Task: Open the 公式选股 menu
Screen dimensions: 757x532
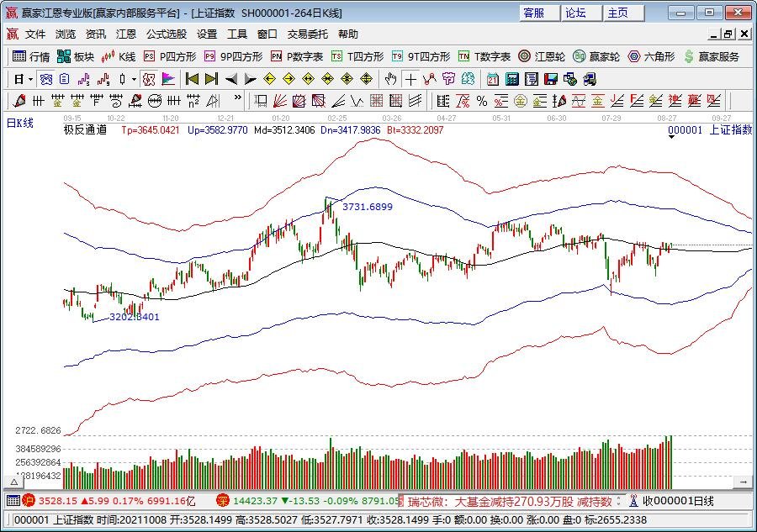Action: [x=167, y=34]
